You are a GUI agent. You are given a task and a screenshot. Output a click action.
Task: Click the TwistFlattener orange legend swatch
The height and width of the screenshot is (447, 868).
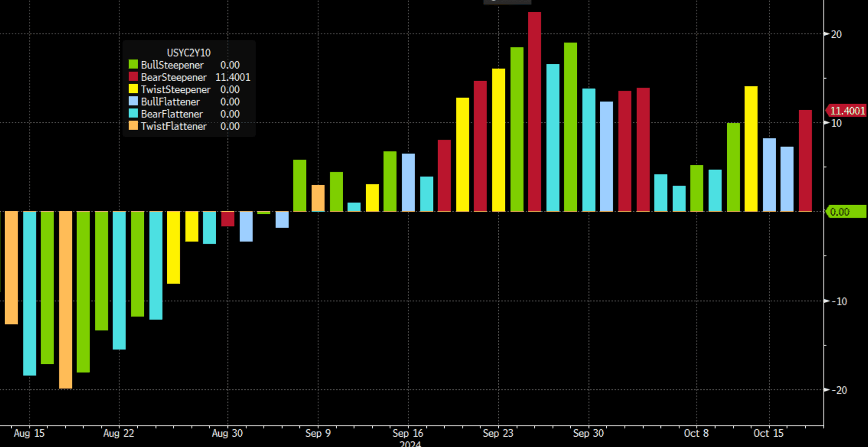click(x=133, y=126)
